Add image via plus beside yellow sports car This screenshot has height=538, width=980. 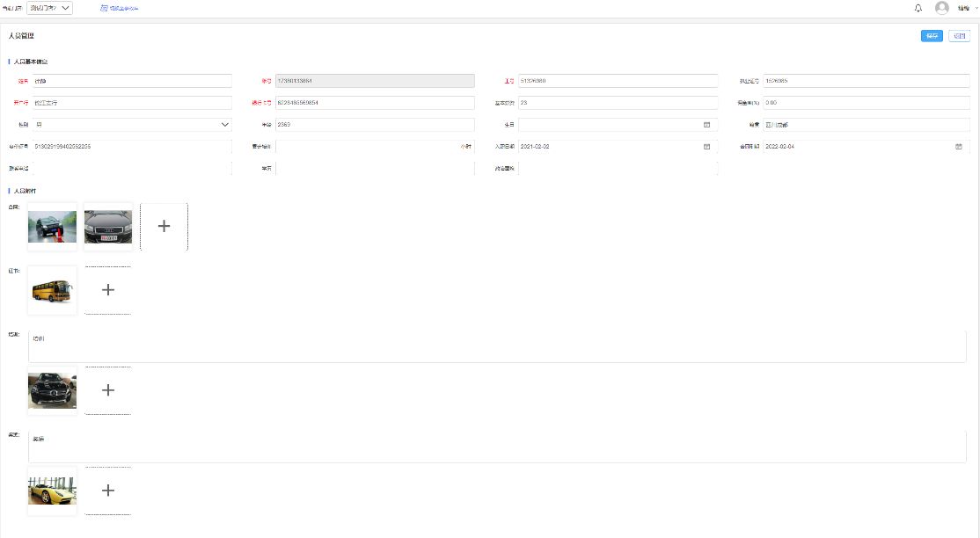click(108, 491)
